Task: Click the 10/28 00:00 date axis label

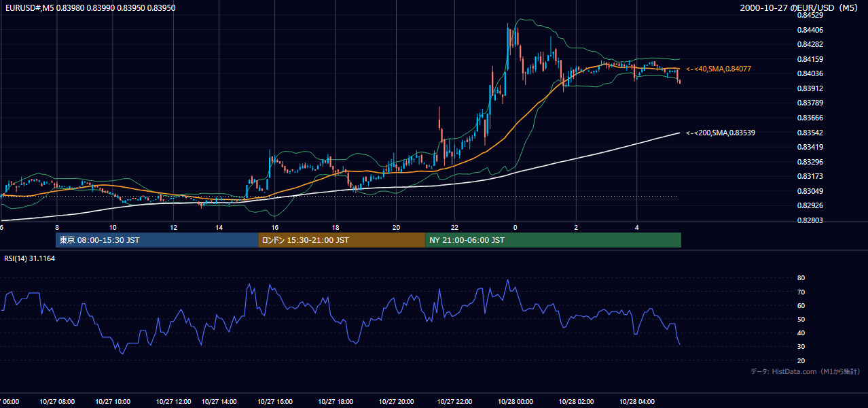Action: (x=515, y=401)
